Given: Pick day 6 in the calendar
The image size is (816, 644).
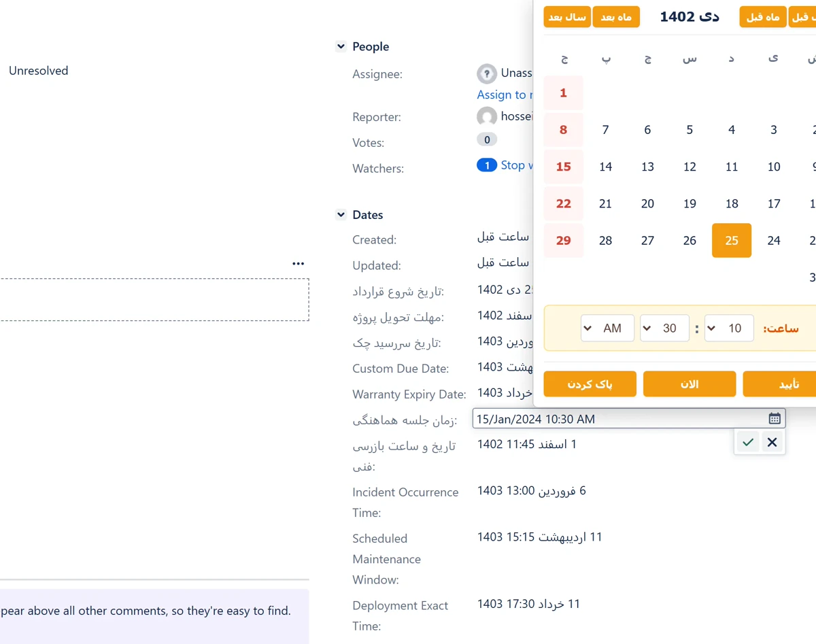Looking at the screenshot, I should point(647,130).
